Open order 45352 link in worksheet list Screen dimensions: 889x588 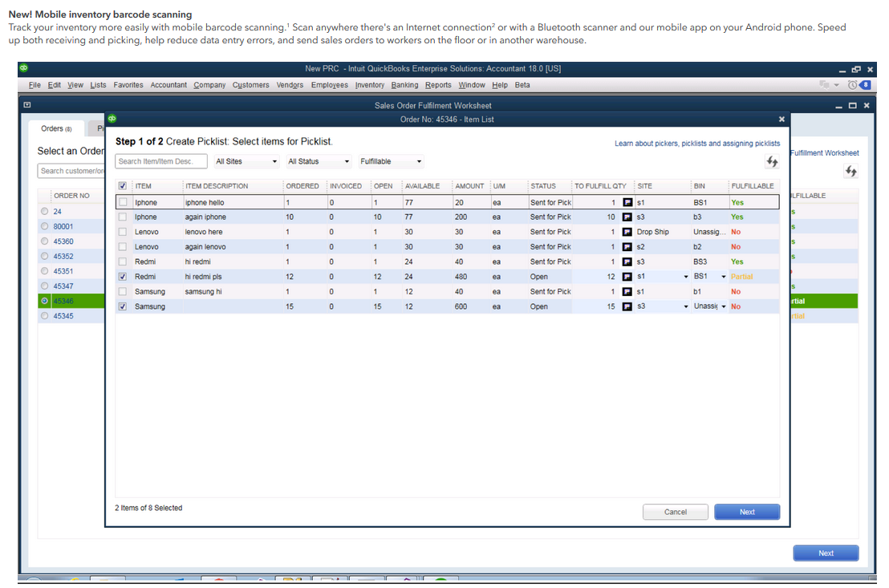[63, 256]
